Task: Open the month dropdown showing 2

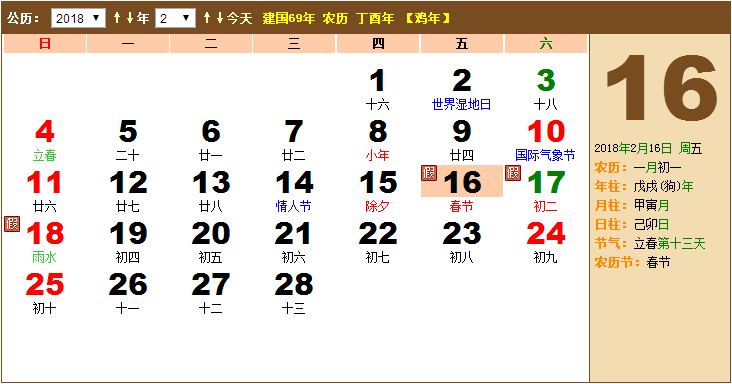Action: click(x=175, y=18)
